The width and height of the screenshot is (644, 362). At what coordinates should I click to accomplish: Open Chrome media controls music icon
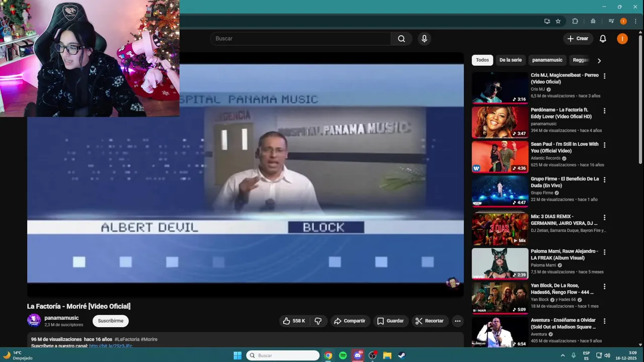[x=611, y=21]
